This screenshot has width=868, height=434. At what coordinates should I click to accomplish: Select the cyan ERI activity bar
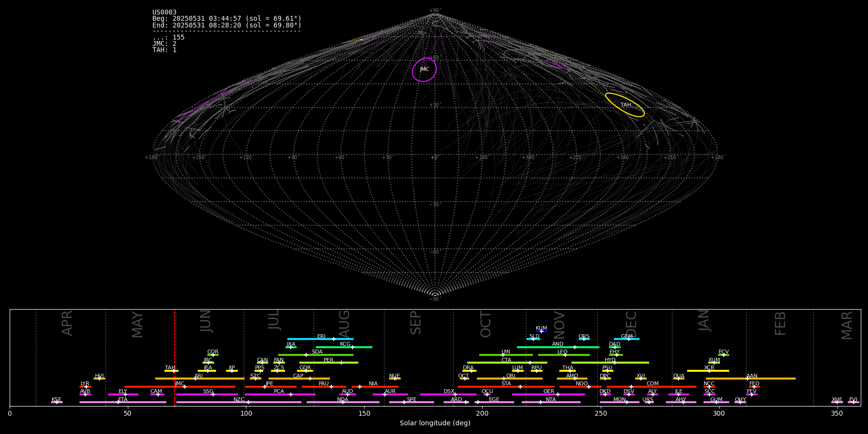coord(320,339)
